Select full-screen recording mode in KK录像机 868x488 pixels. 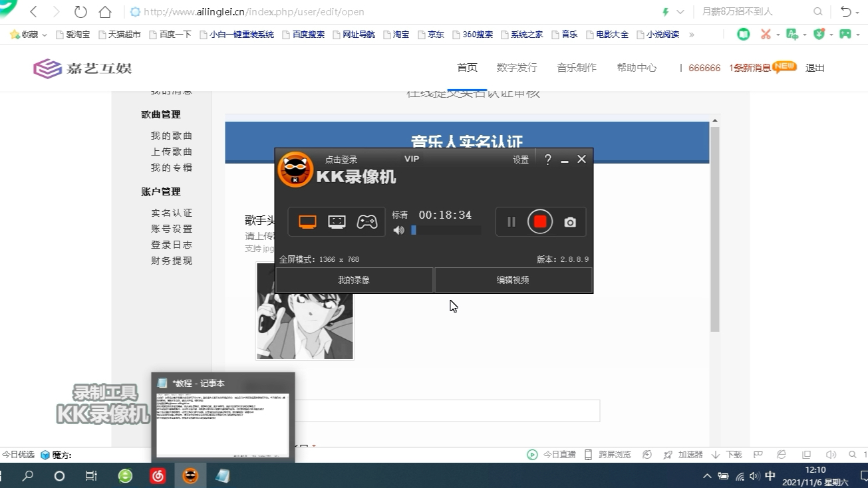pyautogui.click(x=307, y=222)
